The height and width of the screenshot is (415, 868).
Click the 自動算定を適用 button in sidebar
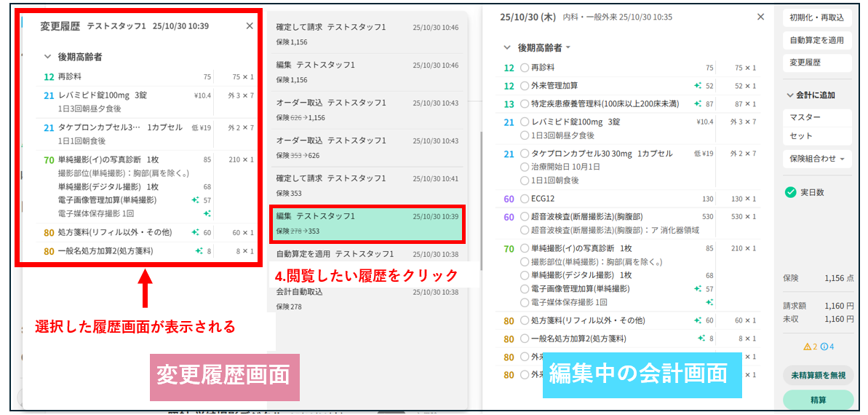817,40
